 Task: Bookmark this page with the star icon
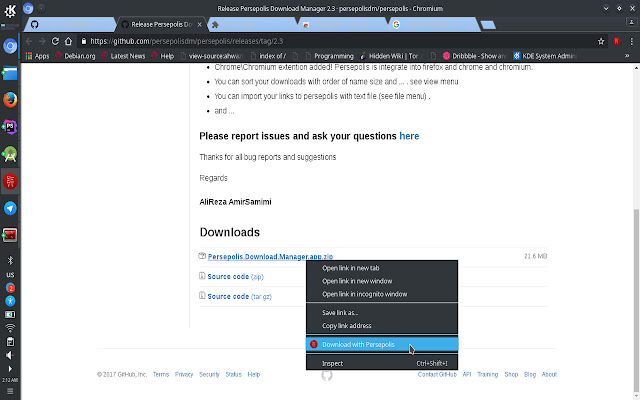pyautogui.click(x=601, y=41)
